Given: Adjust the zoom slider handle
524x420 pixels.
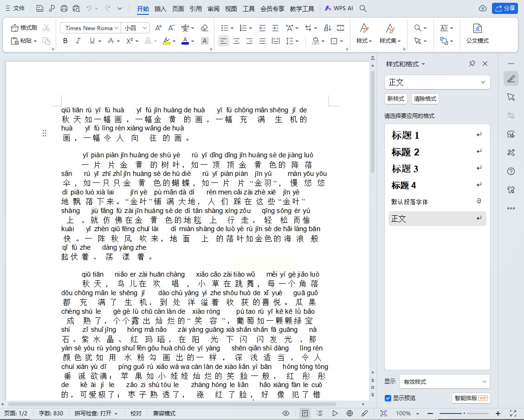Looking at the screenshot, I should pos(464,414).
